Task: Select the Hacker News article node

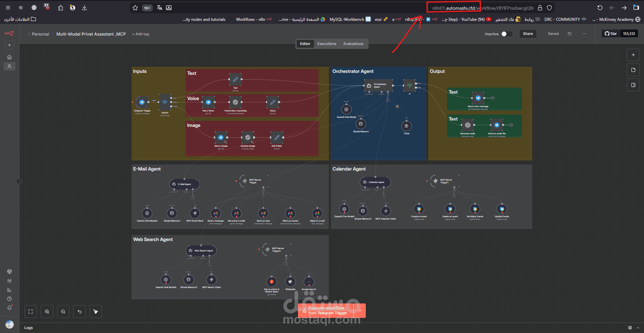Action: click(271, 282)
